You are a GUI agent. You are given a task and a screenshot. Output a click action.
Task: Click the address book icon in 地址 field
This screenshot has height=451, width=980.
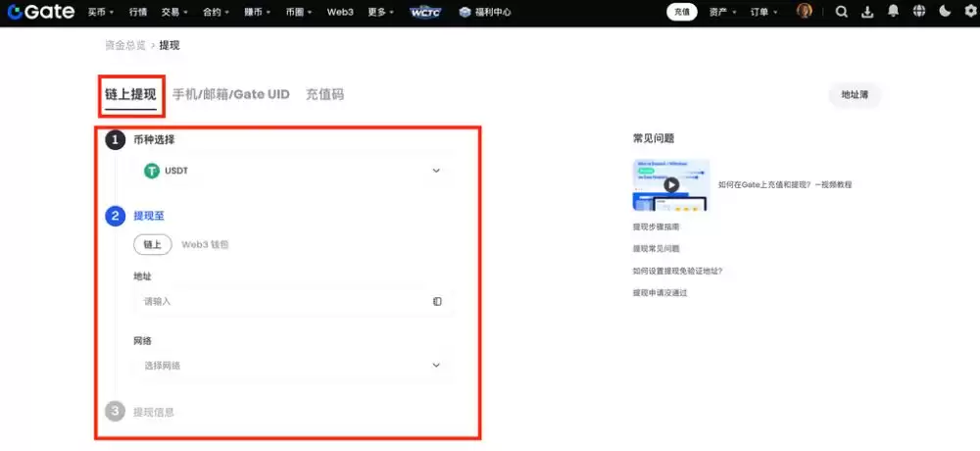coord(437,301)
